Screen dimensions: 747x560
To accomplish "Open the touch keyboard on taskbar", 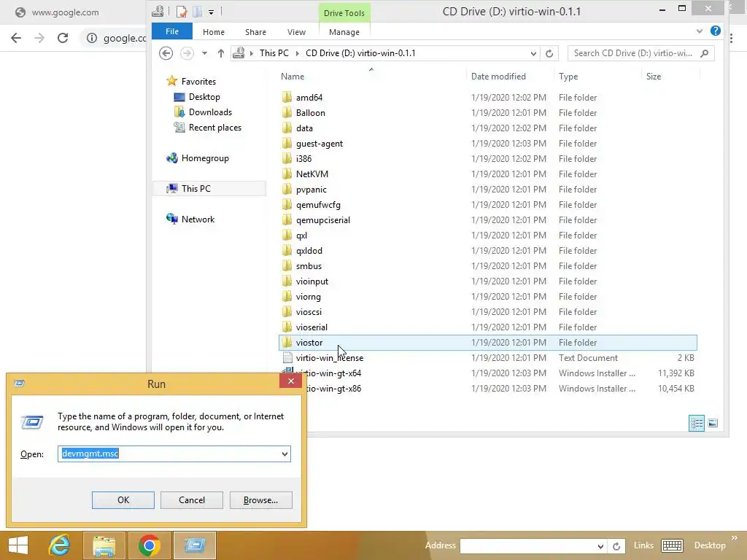I will [672, 545].
